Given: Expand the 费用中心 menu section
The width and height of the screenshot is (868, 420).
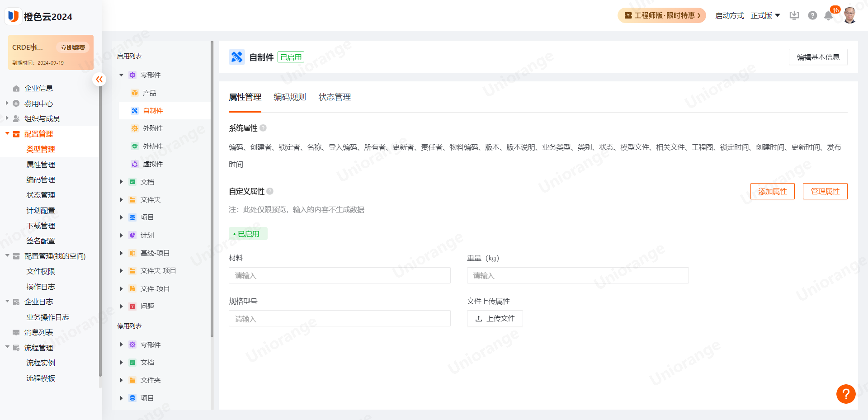Looking at the screenshot, I should coord(7,104).
